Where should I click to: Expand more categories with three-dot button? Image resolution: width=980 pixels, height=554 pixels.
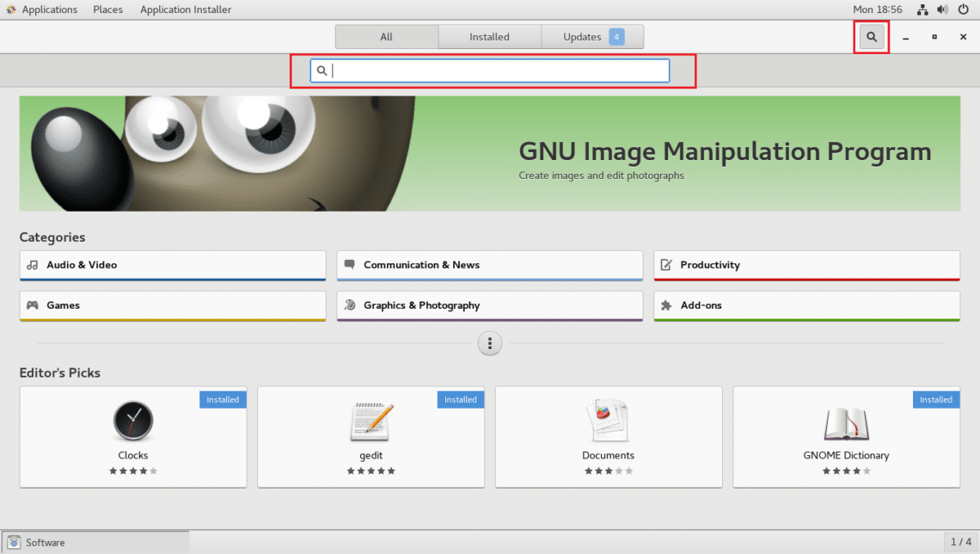489,344
